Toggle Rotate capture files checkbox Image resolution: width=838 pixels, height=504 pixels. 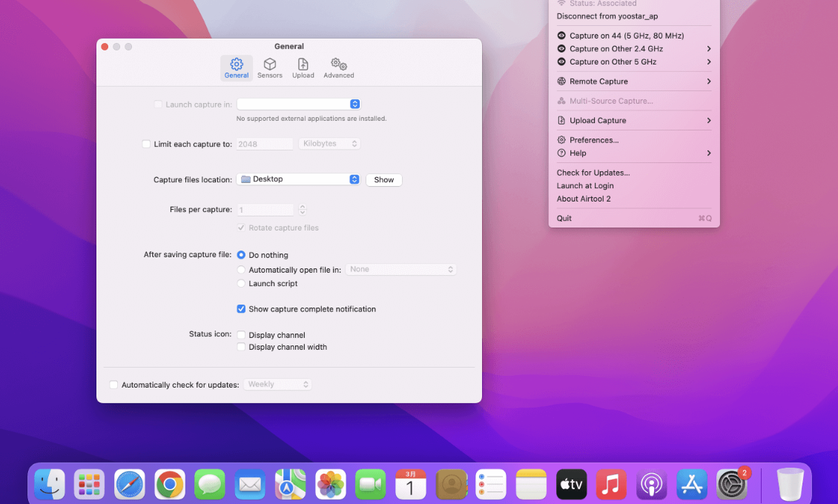[x=241, y=228]
